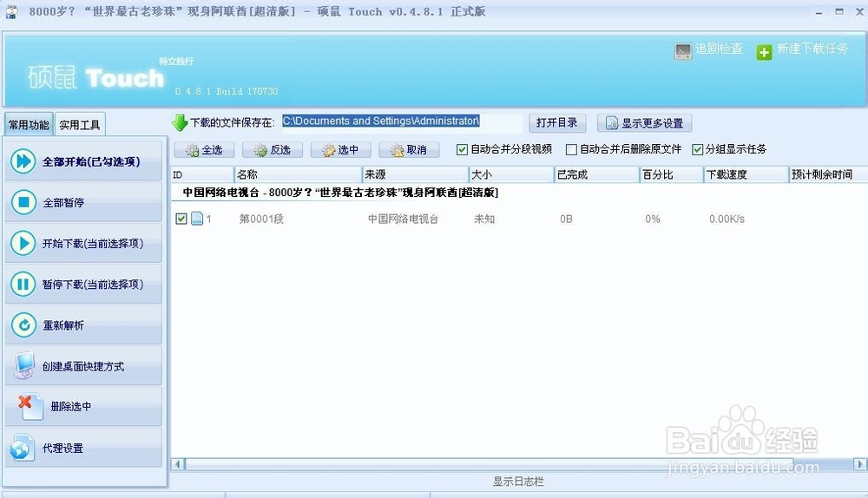
Task: Click the 暂停下载(当前选择项) label
Action: [93, 285]
